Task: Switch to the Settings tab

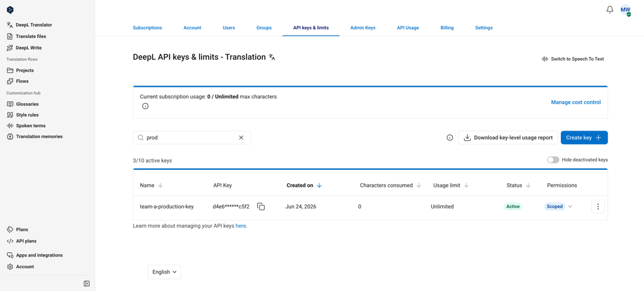Action: click(484, 28)
